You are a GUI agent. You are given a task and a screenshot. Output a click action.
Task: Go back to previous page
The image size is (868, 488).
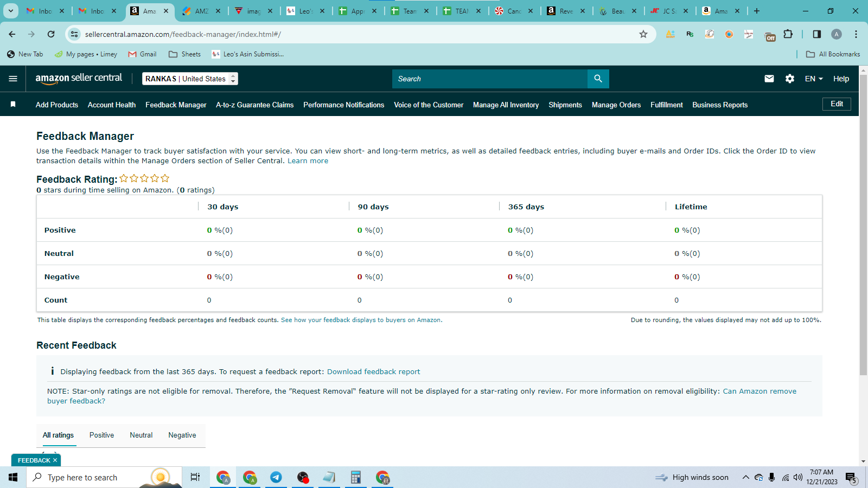click(x=12, y=34)
